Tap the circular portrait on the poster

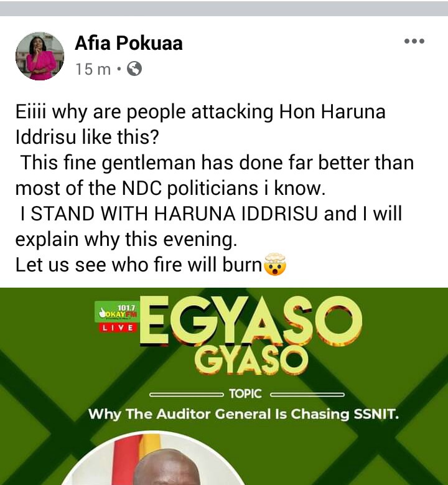coord(154,458)
